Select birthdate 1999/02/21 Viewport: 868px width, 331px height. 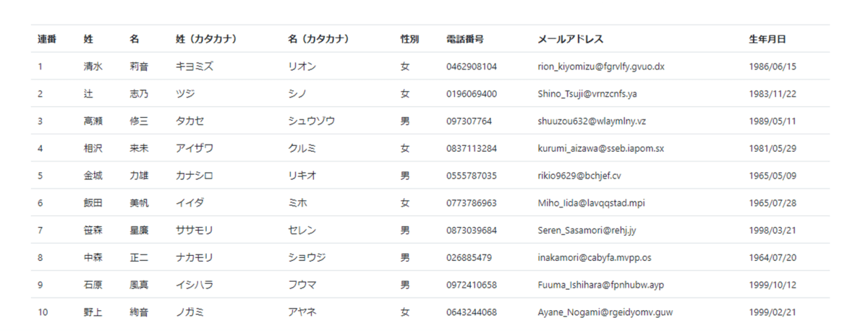(773, 312)
